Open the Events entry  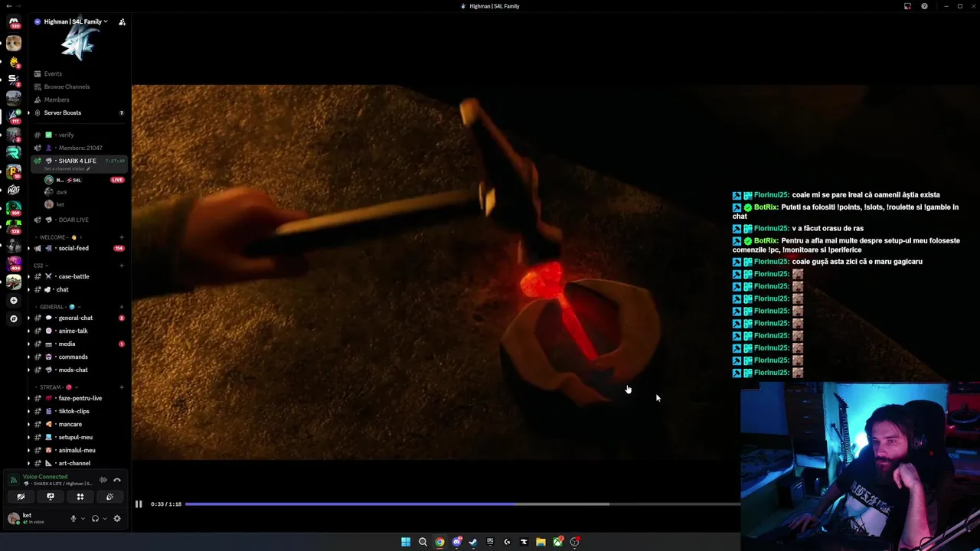pyautogui.click(x=53, y=73)
